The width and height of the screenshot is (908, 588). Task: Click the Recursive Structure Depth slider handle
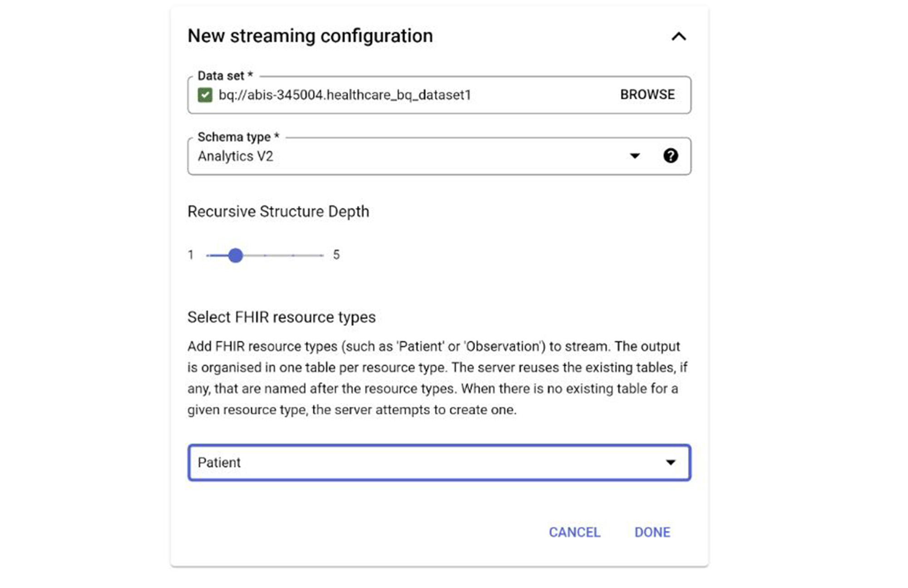pyautogui.click(x=236, y=255)
